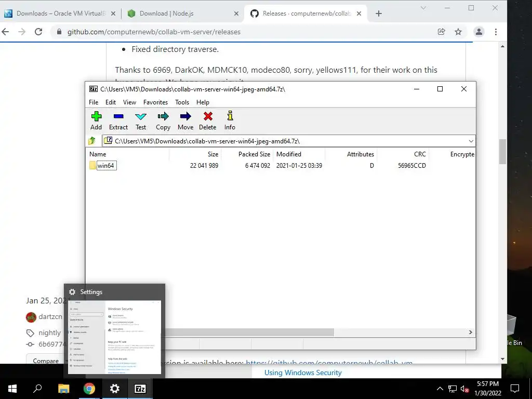The height and width of the screenshot is (399, 532).
Task: Go up one folder level in 7-Zip
Action: click(92, 141)
